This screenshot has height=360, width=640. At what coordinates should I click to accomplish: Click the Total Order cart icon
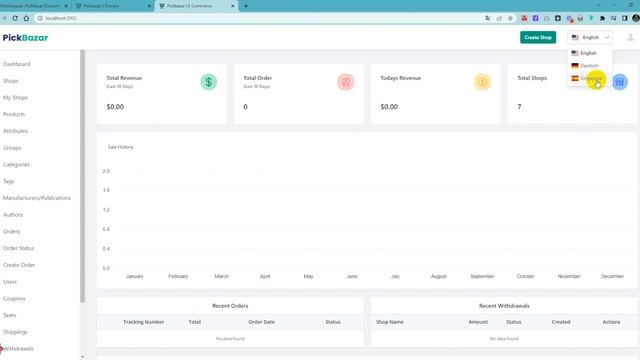pos(346,82)
